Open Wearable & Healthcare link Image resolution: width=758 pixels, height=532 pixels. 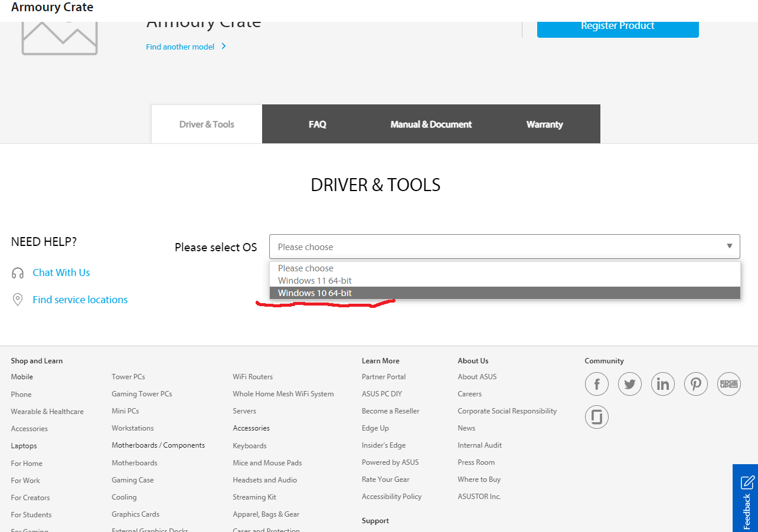pos(47,412)
